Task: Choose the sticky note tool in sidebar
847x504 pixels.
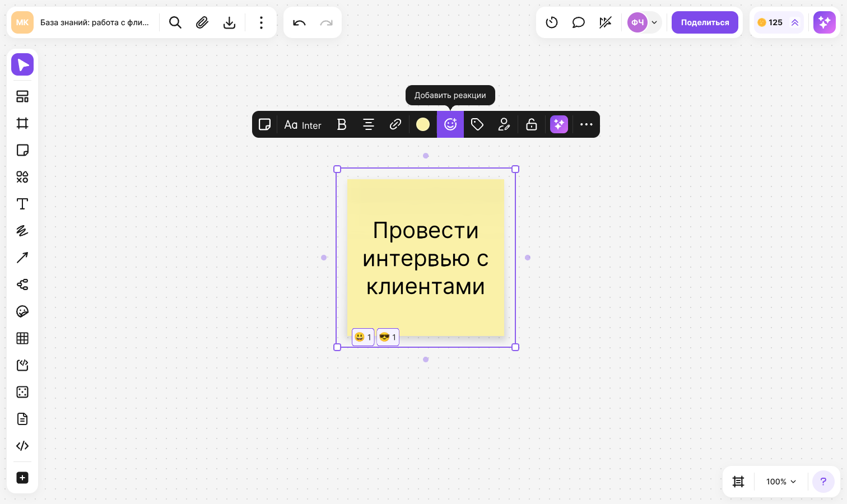Action: (x=22, y=150)
